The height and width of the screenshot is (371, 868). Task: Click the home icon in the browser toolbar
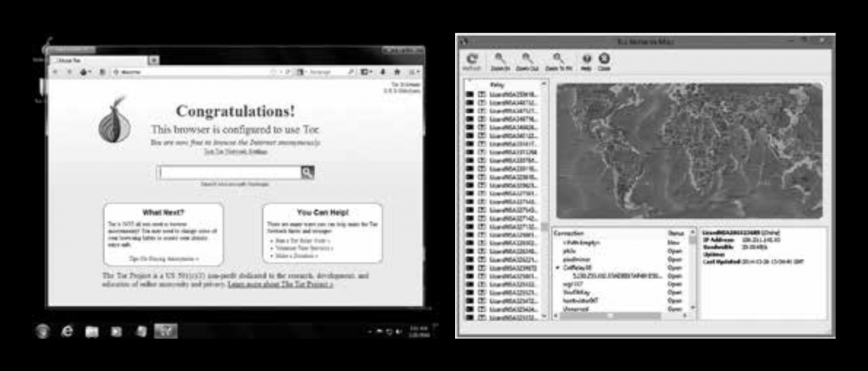tap(396, 72)
